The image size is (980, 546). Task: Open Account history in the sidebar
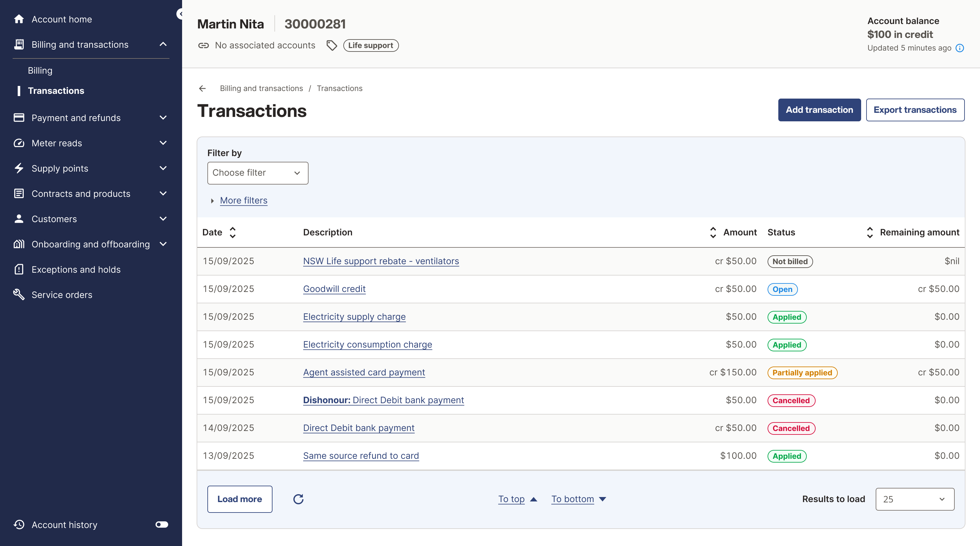pyautogui.click(x=64, y=525)
